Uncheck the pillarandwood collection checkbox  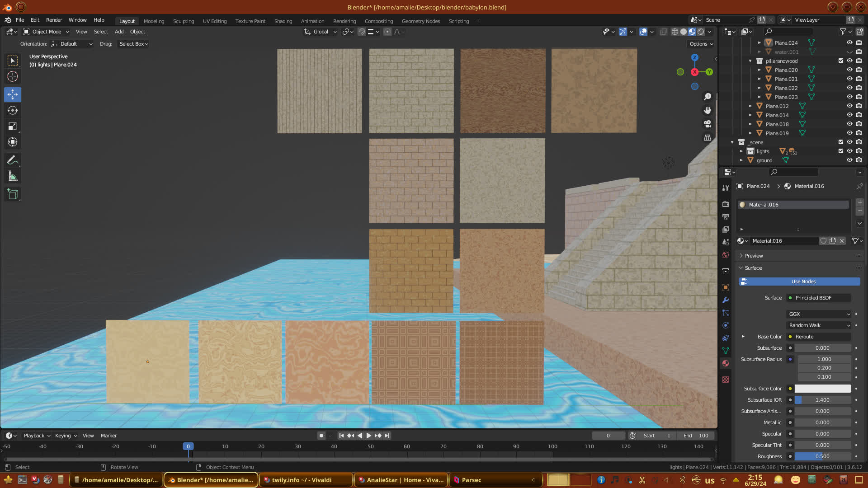pos(840,61)
